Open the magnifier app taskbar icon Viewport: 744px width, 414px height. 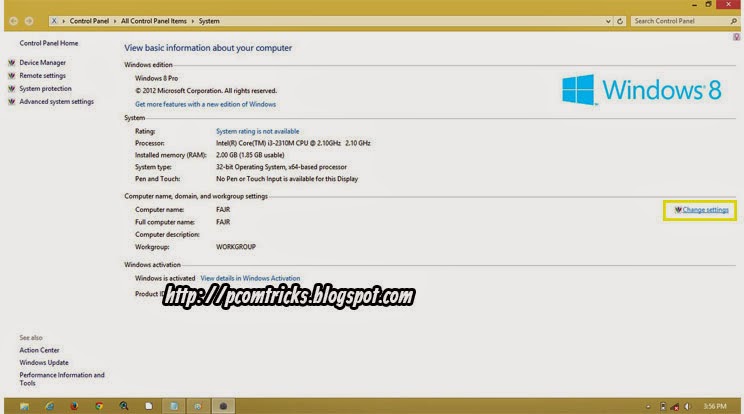coord(124,406)
